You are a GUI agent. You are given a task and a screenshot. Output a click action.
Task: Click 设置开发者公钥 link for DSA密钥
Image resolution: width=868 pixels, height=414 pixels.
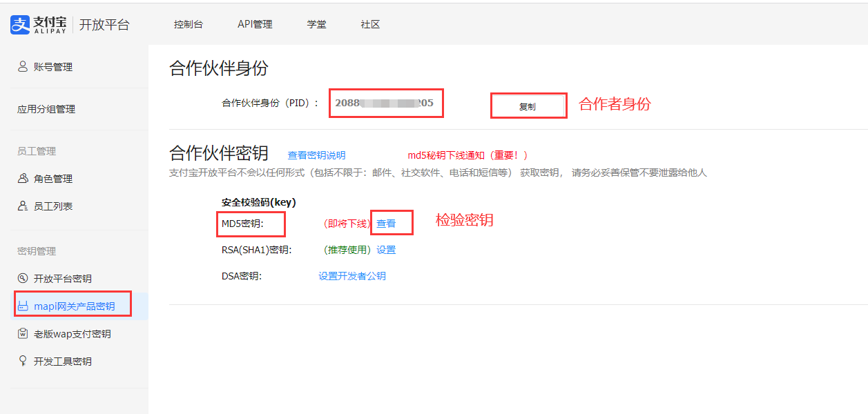pos(352,276)
